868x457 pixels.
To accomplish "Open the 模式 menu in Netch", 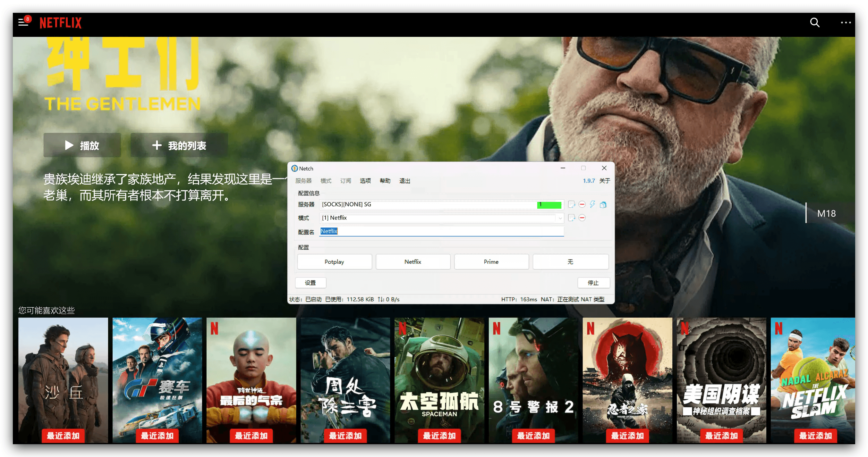I will (x=326, y=181).
